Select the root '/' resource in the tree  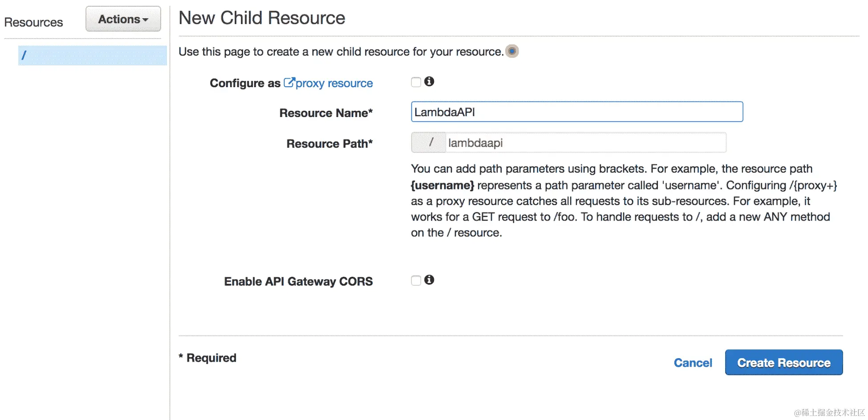[92, 56]
